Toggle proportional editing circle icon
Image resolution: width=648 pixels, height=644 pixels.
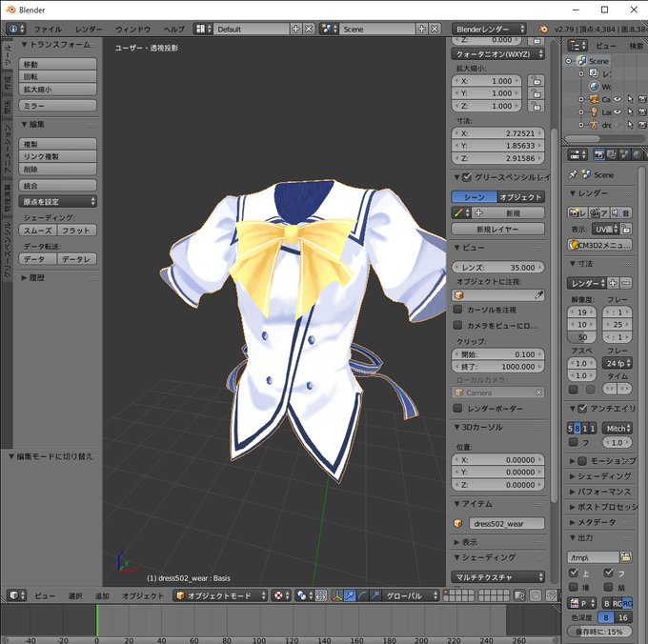(x=536, y=595)
